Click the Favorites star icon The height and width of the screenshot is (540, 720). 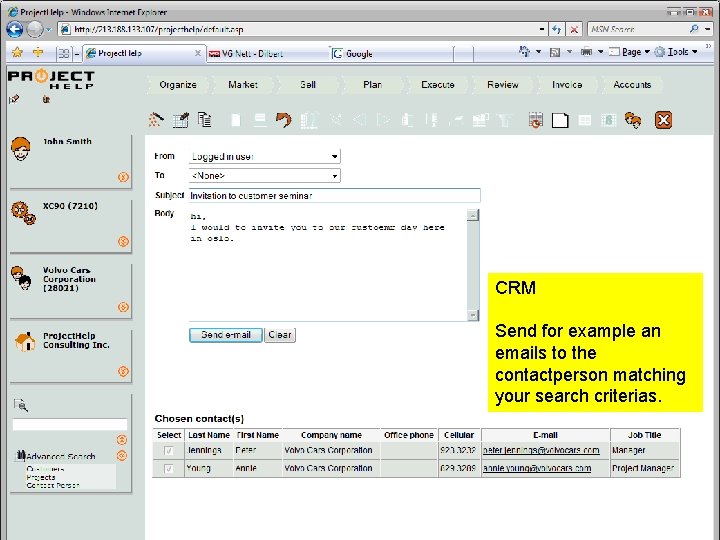coord(17,53)
